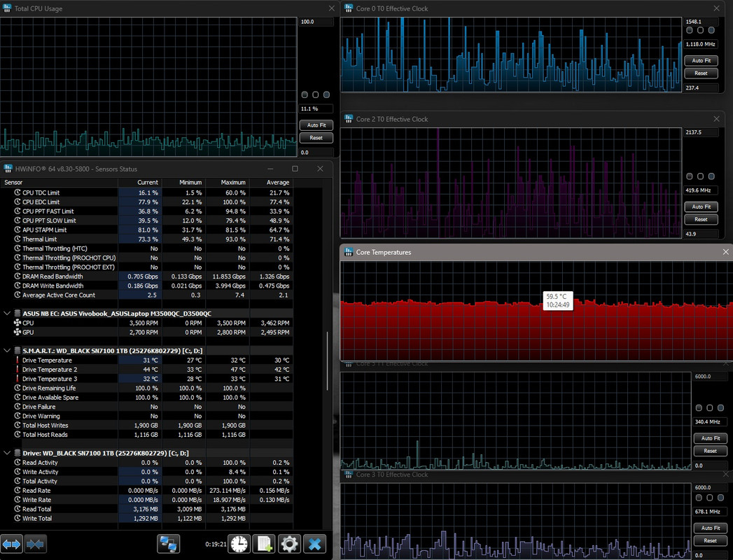Click the Core Temperatures window title icon
733x560 pixels.
click(349, 252)
